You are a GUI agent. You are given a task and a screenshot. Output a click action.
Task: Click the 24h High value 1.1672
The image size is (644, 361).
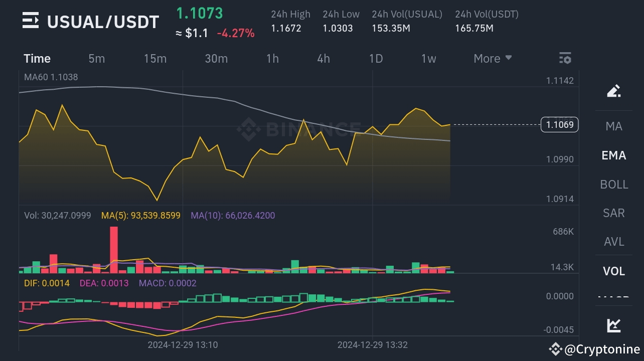click(x=286, y=28)
